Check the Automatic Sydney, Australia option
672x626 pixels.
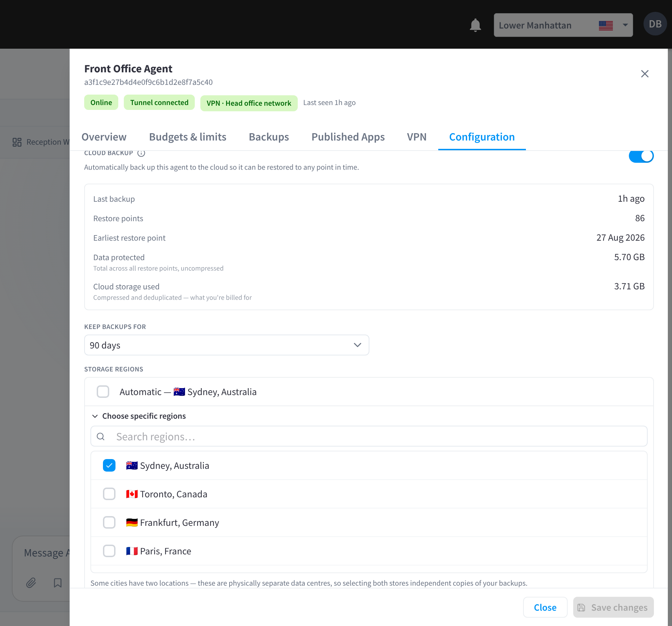(103, 392)
